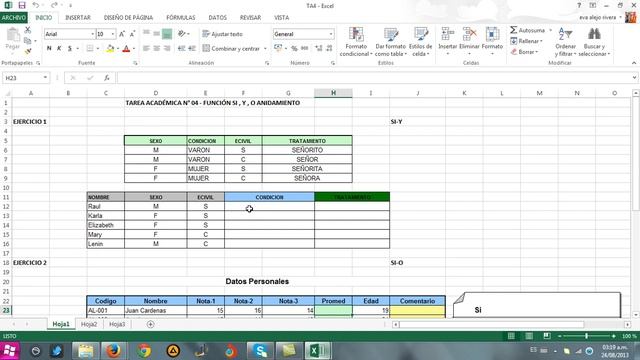The height and width of the screenshot is (360, 640).
Task: Click Combinar y centrar button
Action: pos(231,49)
